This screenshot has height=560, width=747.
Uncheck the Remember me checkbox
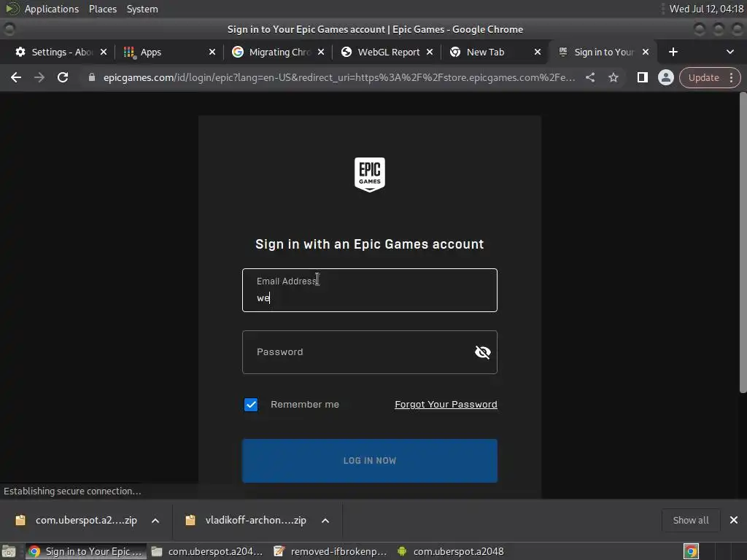click(251, 405)
